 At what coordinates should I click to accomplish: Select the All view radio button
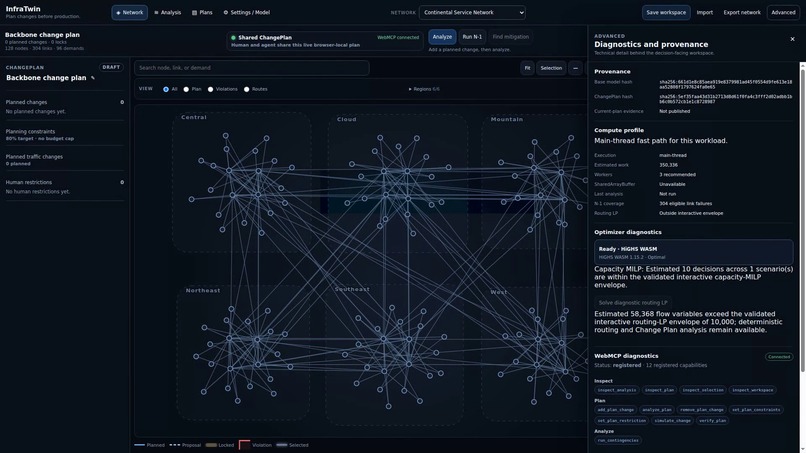tap(166, 89)
